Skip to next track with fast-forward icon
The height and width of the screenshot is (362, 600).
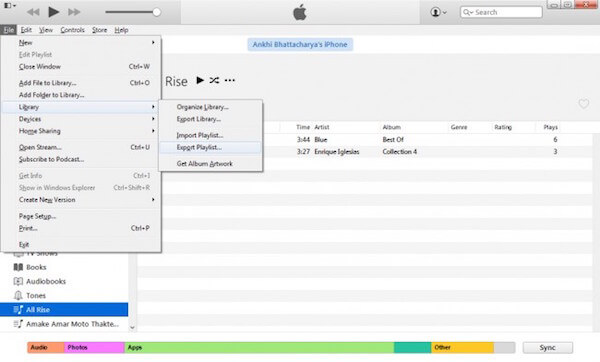[x=74, y=12]
